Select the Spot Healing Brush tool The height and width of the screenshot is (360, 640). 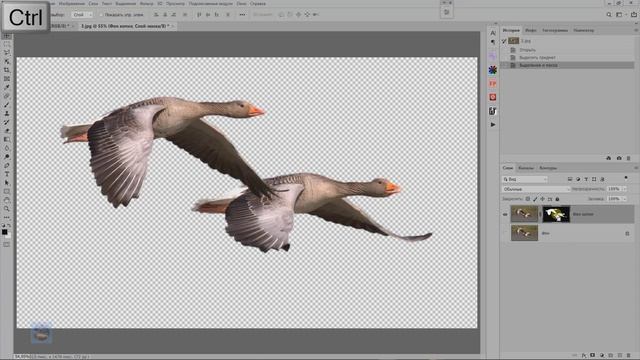(x=7, y=96)
